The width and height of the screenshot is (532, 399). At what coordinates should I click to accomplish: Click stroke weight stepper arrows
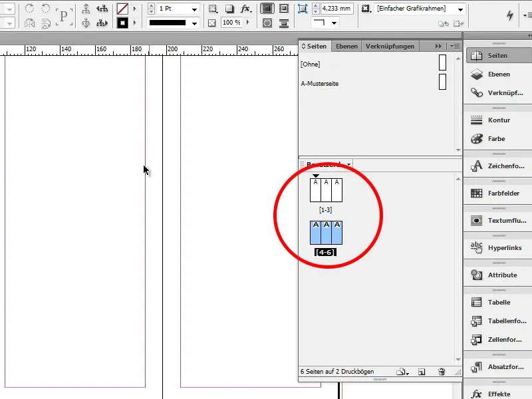pyautogui.click(x=152, y=9)
